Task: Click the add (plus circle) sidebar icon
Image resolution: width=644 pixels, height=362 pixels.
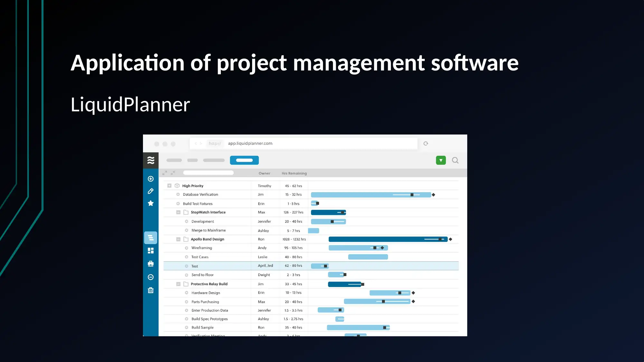Action: (x=150, y=179)
